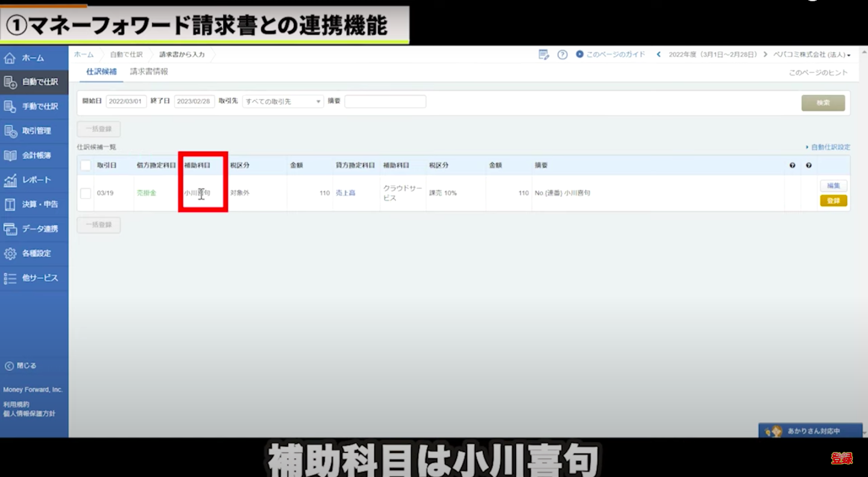Check the 03/19 transaction row checkbox
The image size is (868, 477).
(86, 193)
